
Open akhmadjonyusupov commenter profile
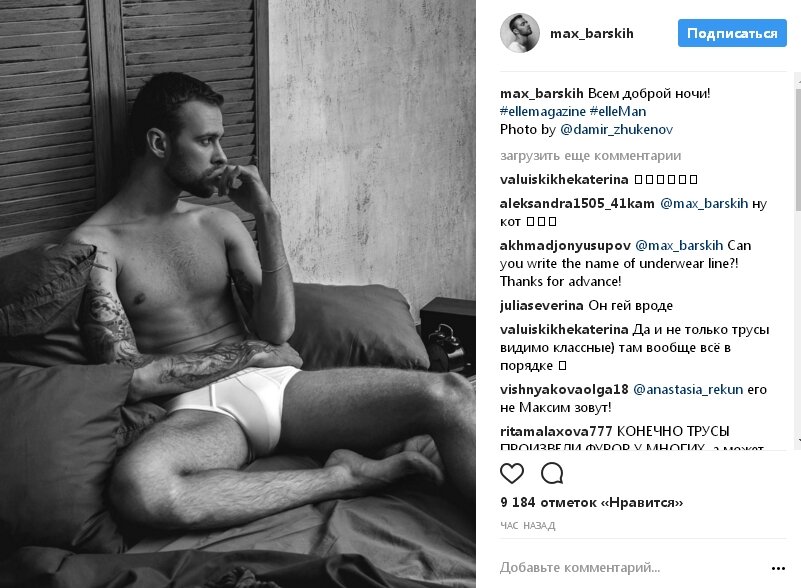pos(566,246)
